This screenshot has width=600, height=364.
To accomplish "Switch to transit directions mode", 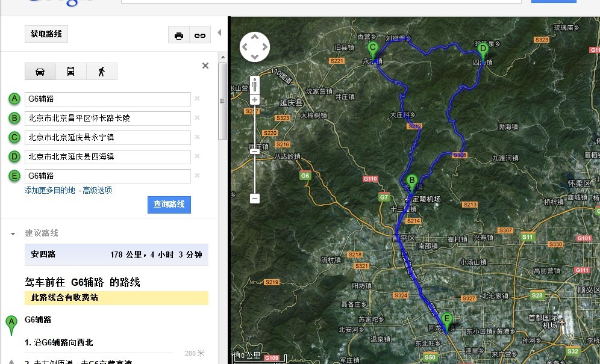I will click(70, 70).
